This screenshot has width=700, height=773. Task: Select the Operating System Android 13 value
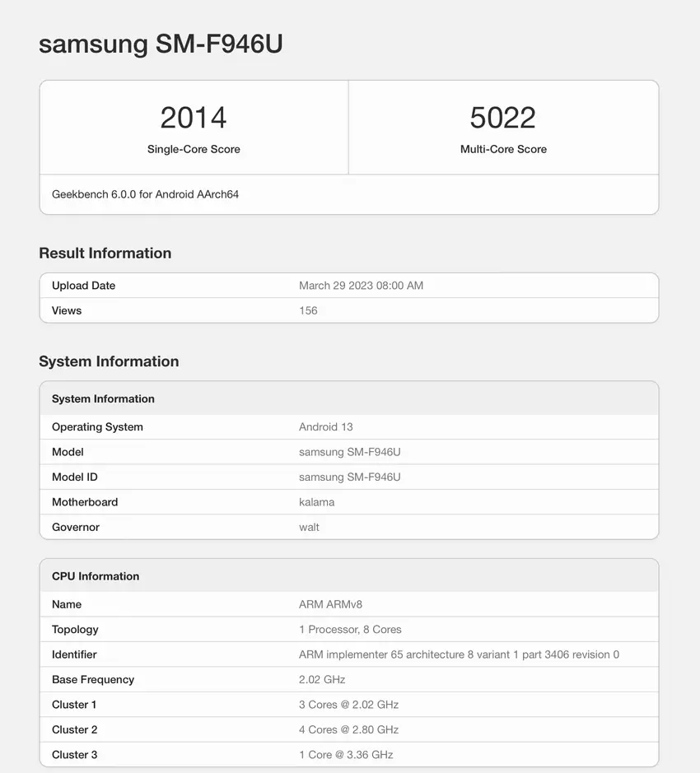[x=325, y=426]
